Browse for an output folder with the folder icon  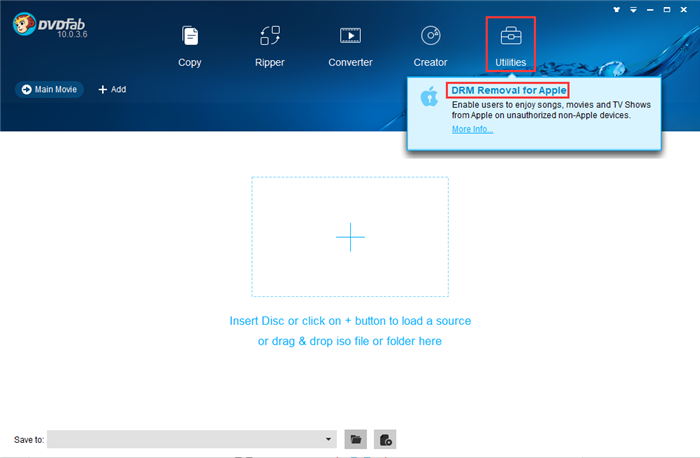click(356, 439)
